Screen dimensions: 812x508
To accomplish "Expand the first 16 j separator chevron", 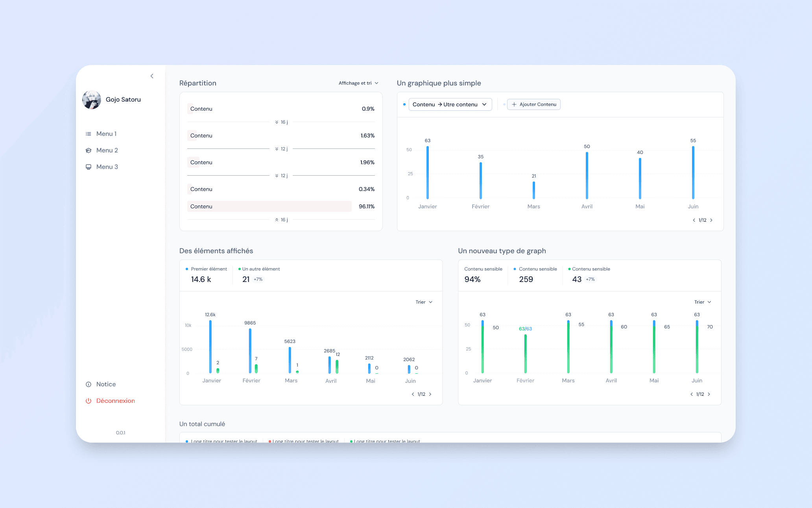I will click(277, 122).
